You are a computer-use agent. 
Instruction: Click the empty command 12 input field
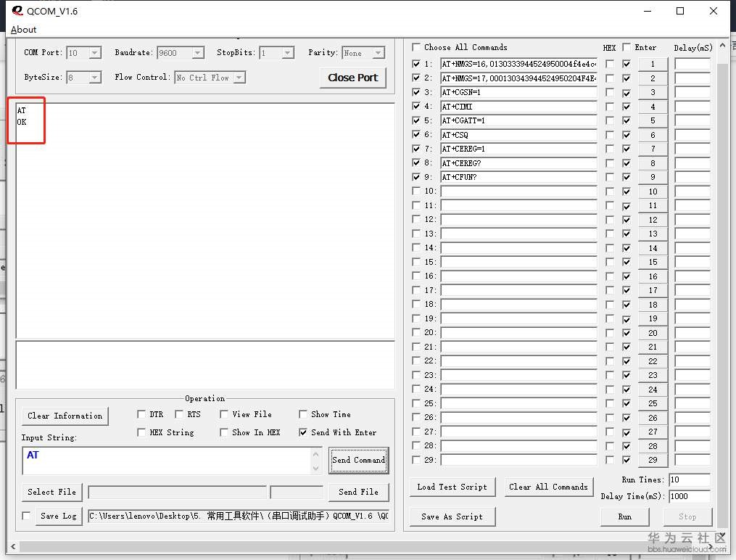coord(518,220)
